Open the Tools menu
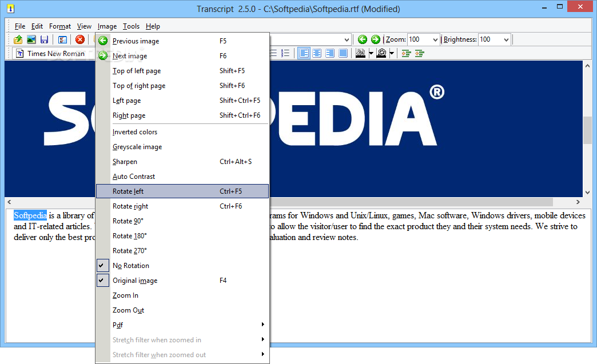The height and width of the screenshot is (364, 597). point(131,26)
